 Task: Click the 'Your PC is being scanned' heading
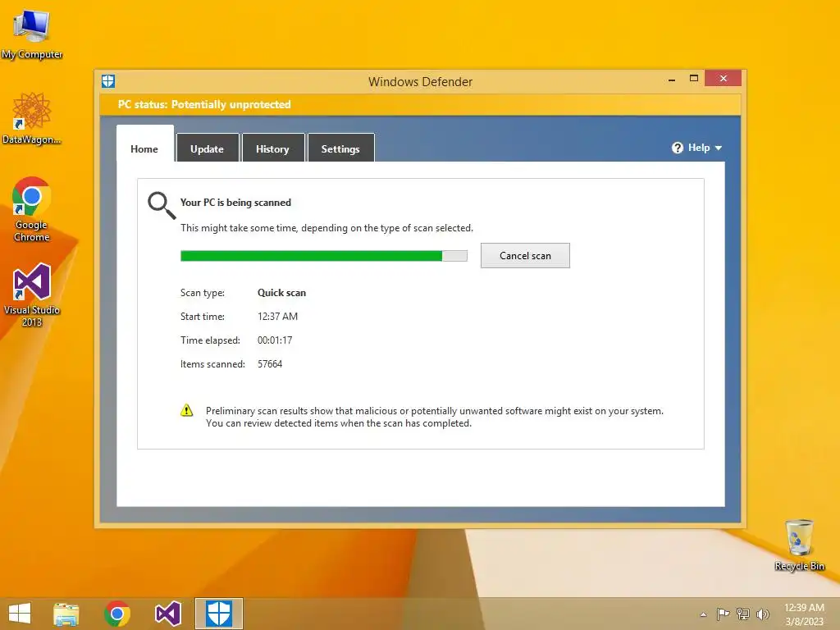pyautogui.click(x=235, y=203)
